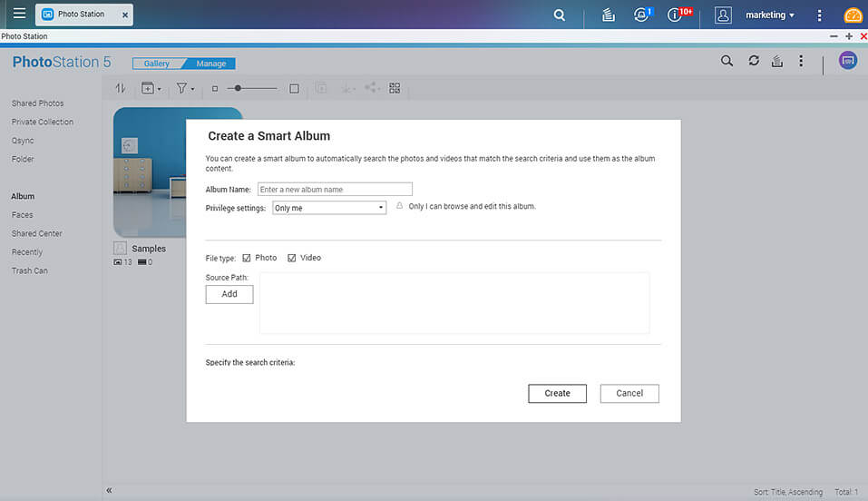Screen dimensions: 868x501
Task: Click the Cancel button in the dialog
Action: [629, 394]
